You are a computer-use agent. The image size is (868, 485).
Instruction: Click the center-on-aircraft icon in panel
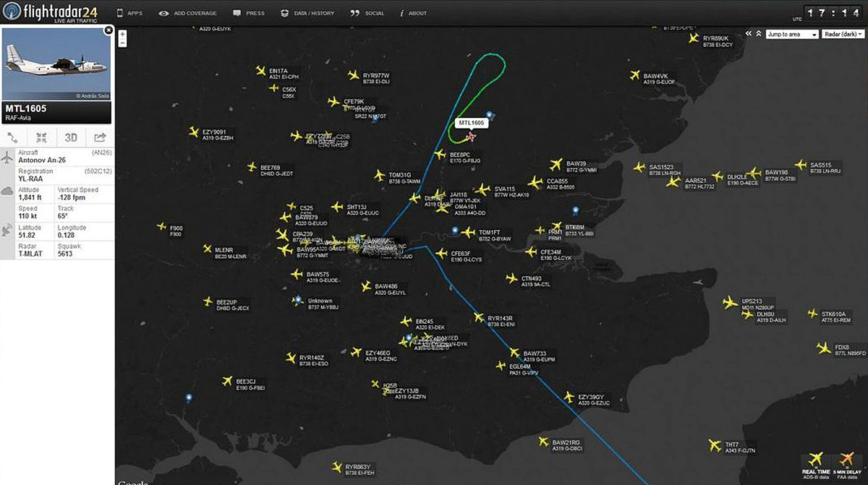(x=42, y=137)
